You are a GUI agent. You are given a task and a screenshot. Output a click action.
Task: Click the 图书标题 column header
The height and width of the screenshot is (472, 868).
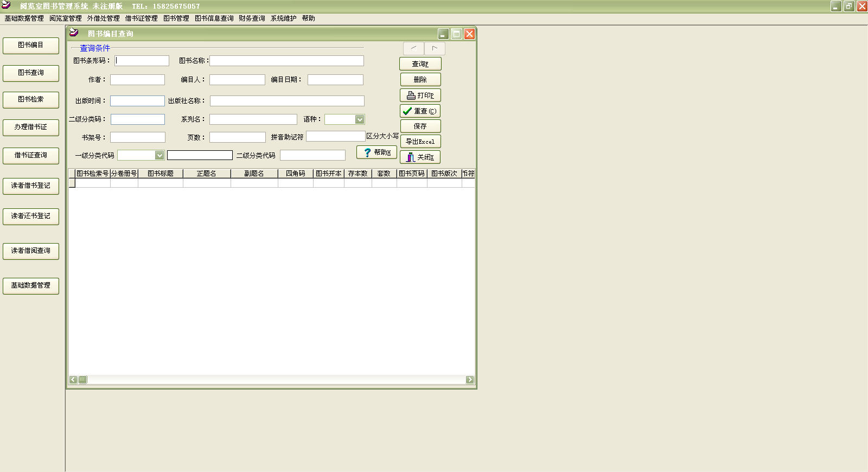click(161, 174)
